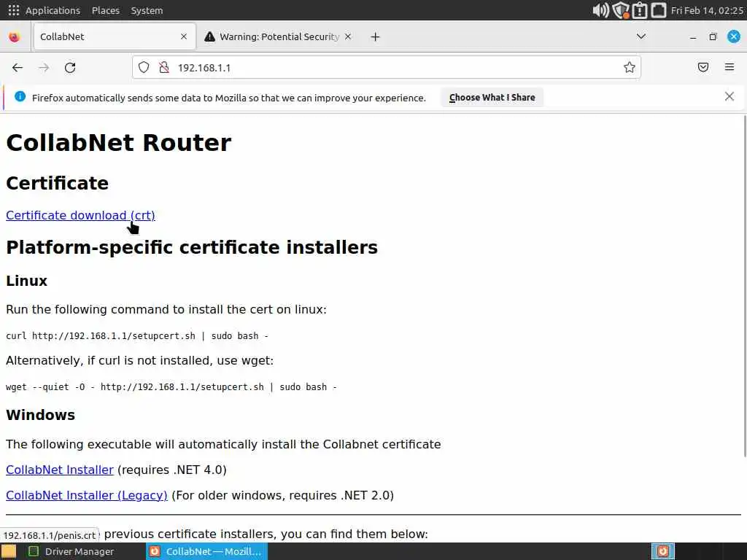Viewport: 747px width, 560px height.
Task: Click the page vertical scrollbar
Action: click(744, 286)
